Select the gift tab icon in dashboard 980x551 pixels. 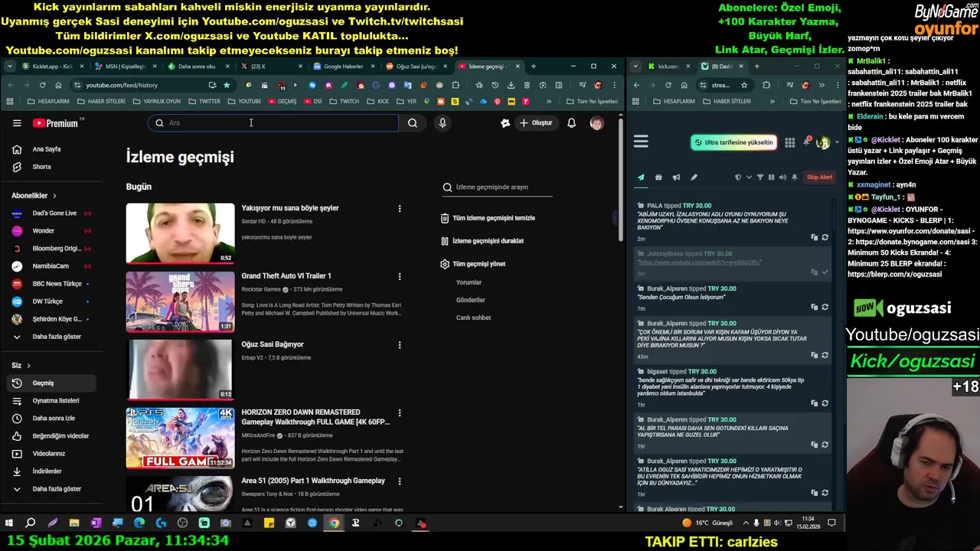click(x=658, y=178)
